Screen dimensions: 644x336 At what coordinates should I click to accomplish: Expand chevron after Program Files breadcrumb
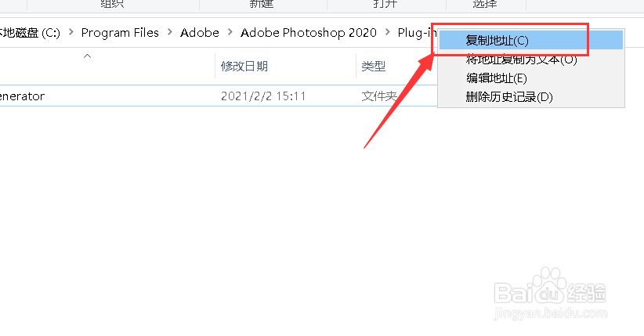(170, 32)
